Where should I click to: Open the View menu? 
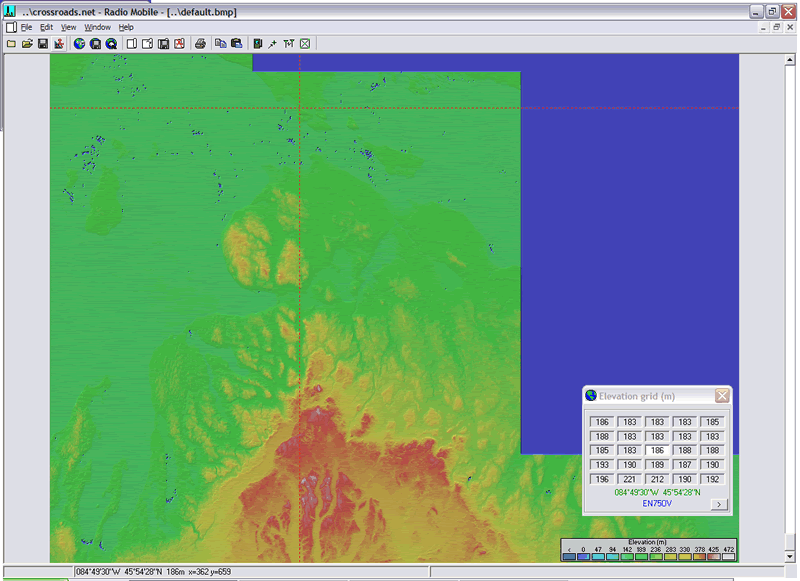coord(68,27)
